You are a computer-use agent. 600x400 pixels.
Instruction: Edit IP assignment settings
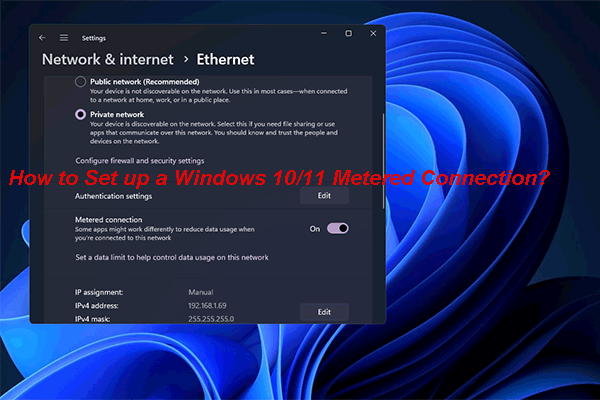pyautogui.click(x=324, y=312)
